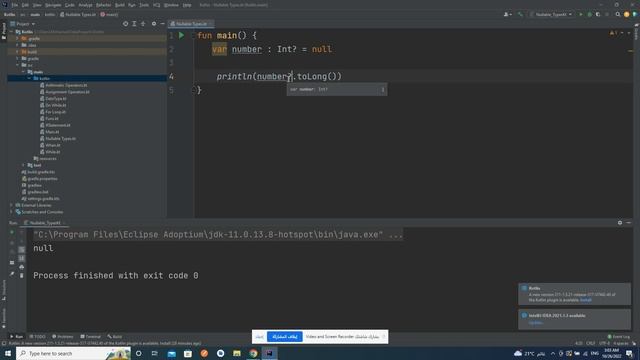Viewport: 640px width, 360px height.
Task: Switch to Problems tool window tab
Action: tap(63, 337)
